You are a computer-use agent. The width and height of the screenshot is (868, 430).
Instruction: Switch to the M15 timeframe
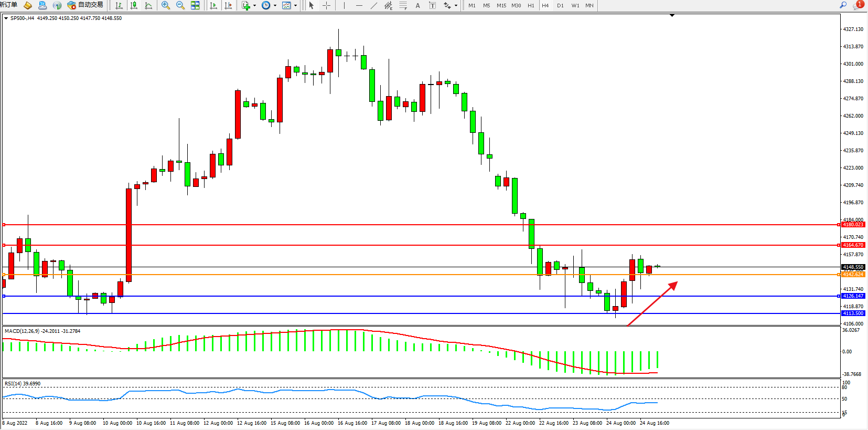point(501,5)
